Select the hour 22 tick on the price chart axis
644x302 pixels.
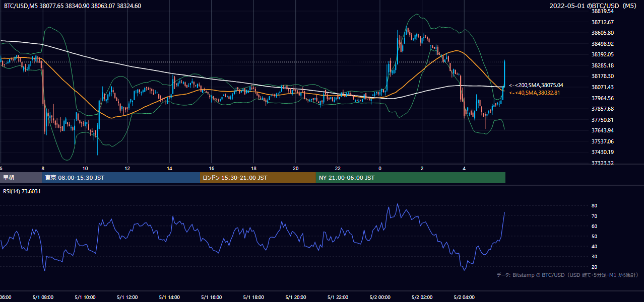pyautogui.click(x=338, y=168)
